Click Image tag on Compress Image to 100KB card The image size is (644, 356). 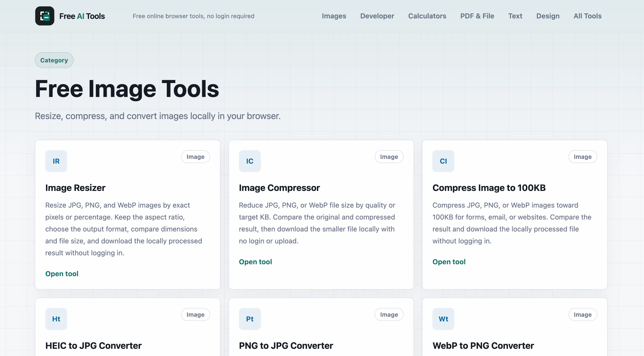583,157
